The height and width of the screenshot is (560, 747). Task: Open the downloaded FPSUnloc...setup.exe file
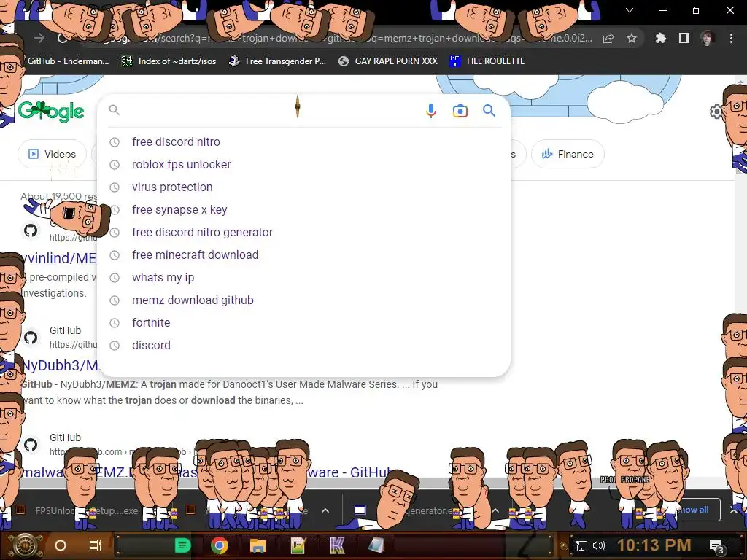point(79,511)
